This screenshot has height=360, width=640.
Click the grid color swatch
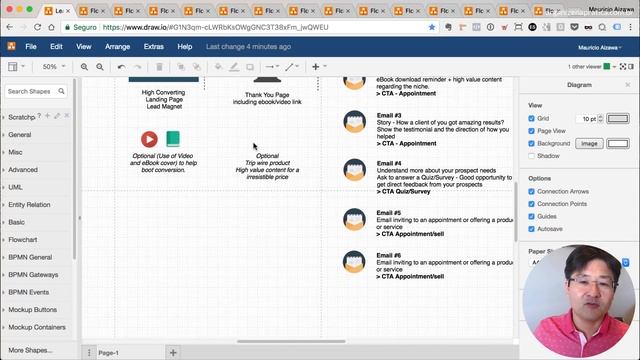[x=618, y=119]
